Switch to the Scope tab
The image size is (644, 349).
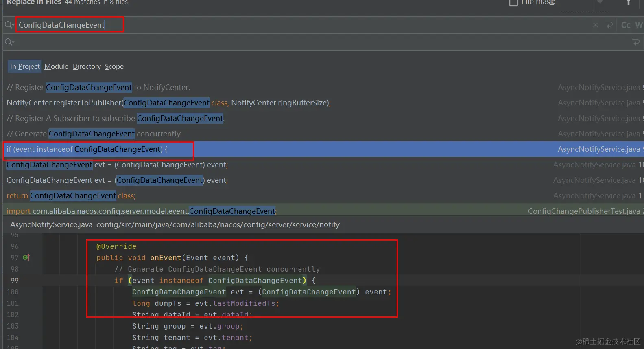114,66
